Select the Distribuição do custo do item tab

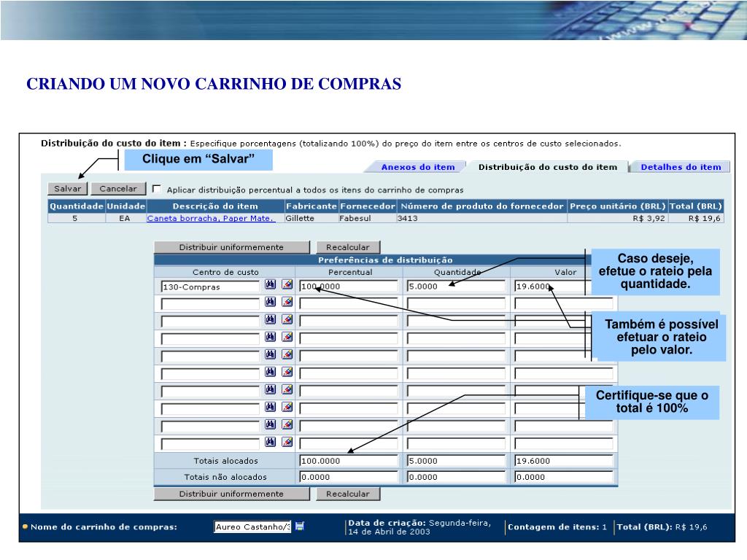pyautogui.click(x=548, y=167)
